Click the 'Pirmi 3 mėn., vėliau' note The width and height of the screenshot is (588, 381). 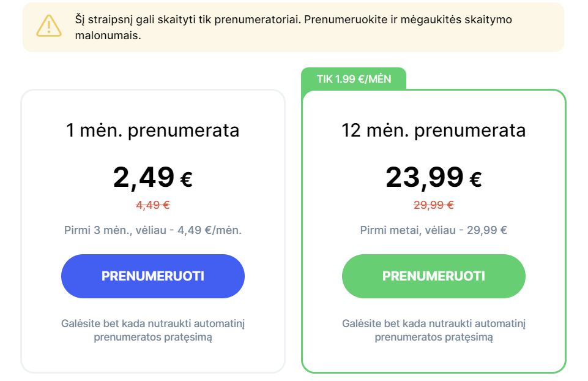pos(152,230)
